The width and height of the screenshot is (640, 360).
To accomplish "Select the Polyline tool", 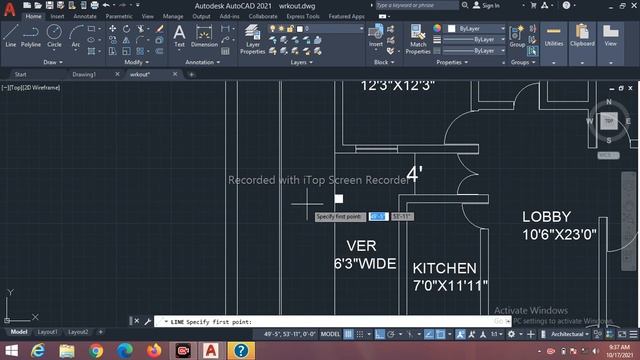I will (x=31, y=36).
